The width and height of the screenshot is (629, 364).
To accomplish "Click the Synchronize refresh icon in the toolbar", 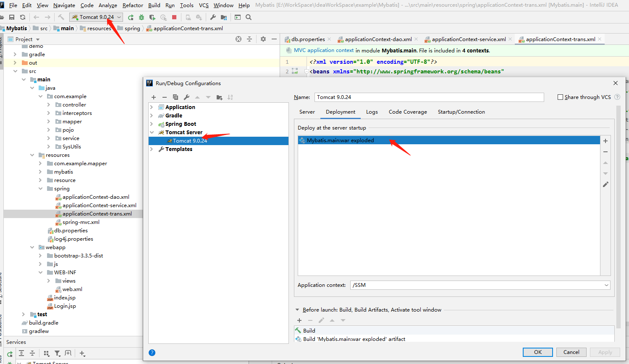I will (23, 17).
